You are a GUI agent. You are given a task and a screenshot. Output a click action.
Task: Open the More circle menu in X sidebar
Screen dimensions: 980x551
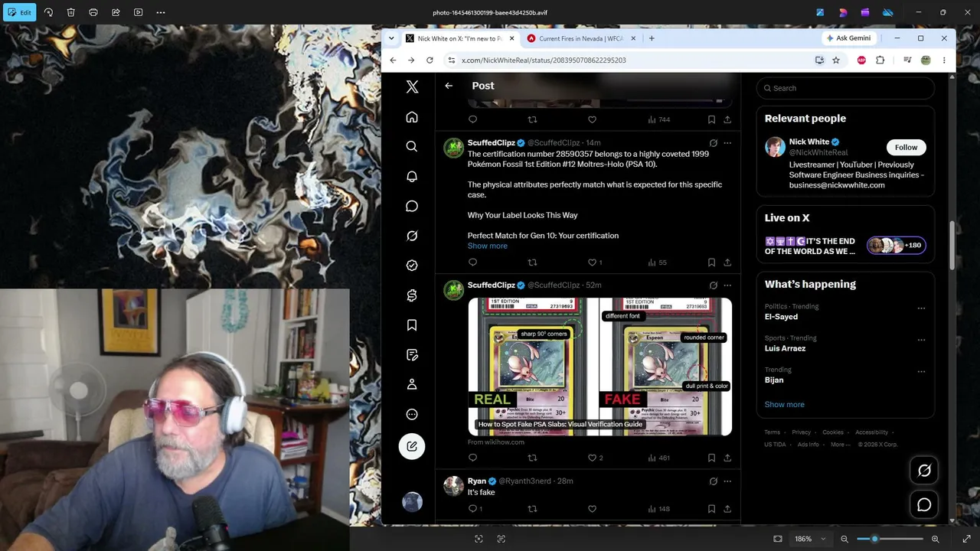tap(412, 415)
